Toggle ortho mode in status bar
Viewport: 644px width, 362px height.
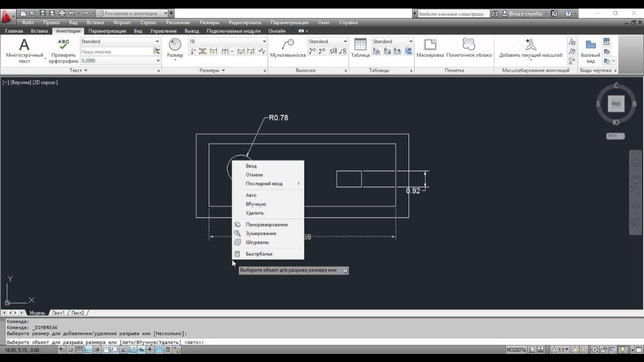[88, 350]
